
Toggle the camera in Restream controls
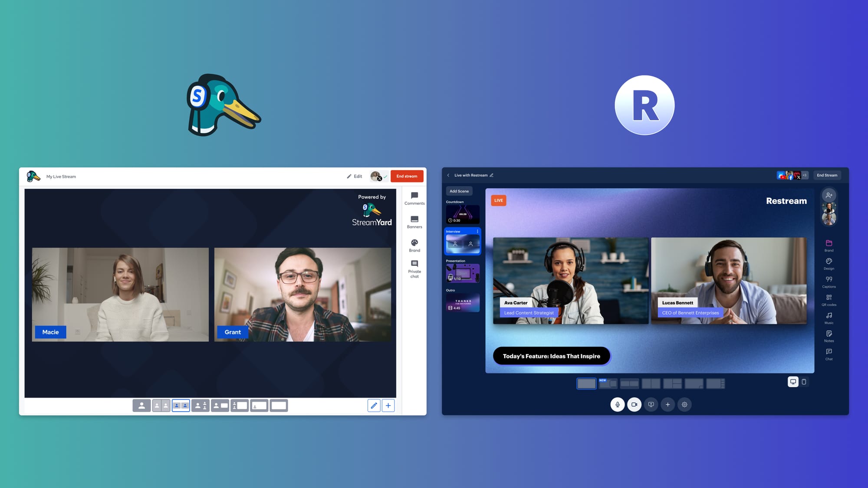[634, 405]
